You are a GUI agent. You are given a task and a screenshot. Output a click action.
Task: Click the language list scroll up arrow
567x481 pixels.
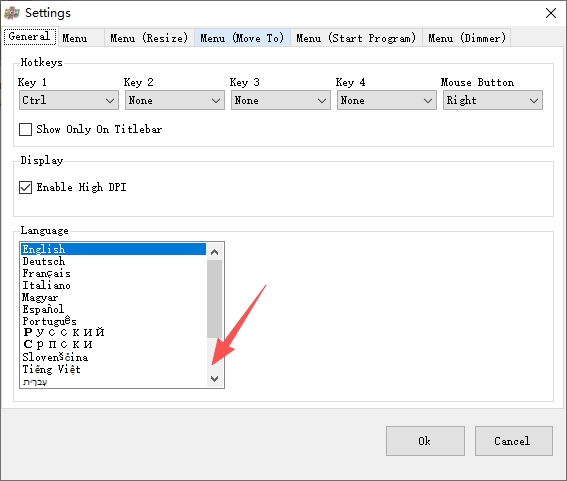[215, 252]
